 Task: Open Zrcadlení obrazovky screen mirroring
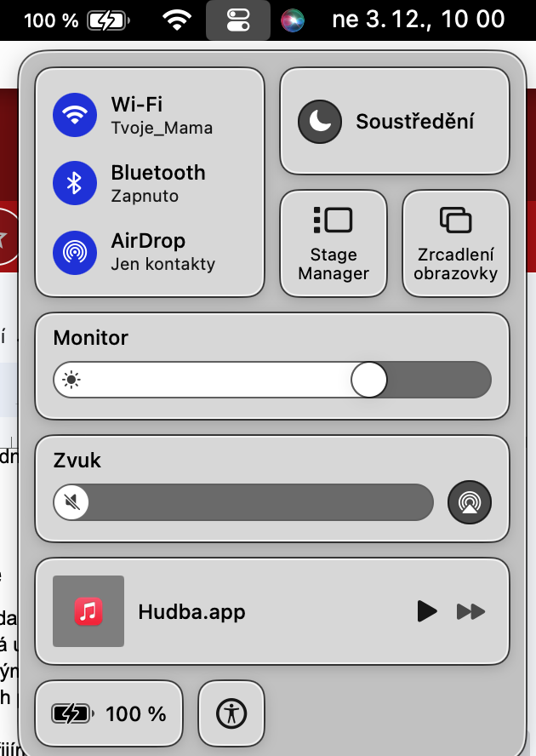click(x=455, y=243)
